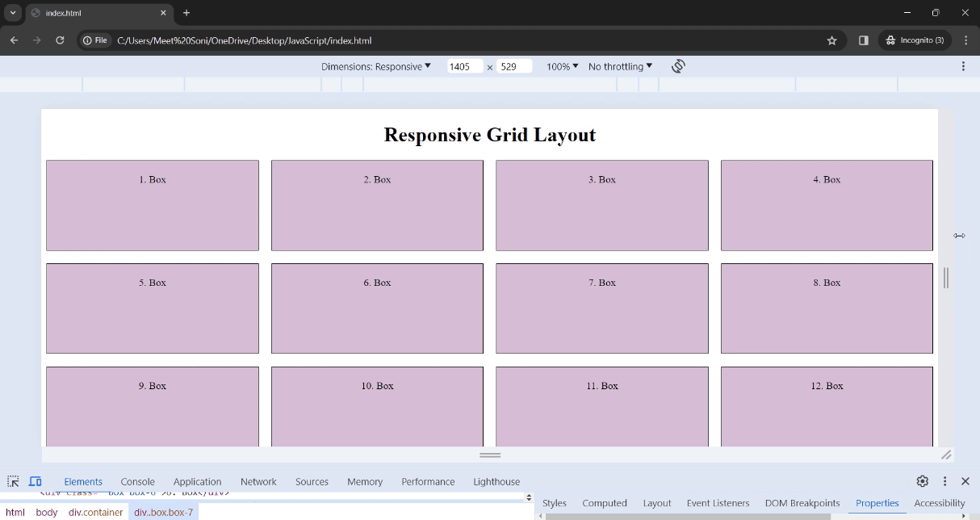
Task: Click the Responsive Grid Layout heading
Action: pos(490,135)
